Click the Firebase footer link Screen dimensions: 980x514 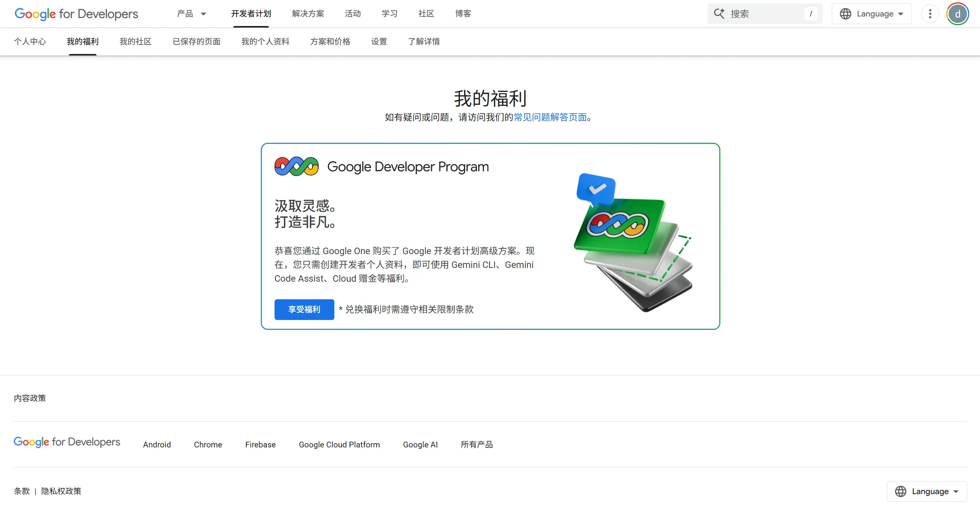click(x=260, y=444)
